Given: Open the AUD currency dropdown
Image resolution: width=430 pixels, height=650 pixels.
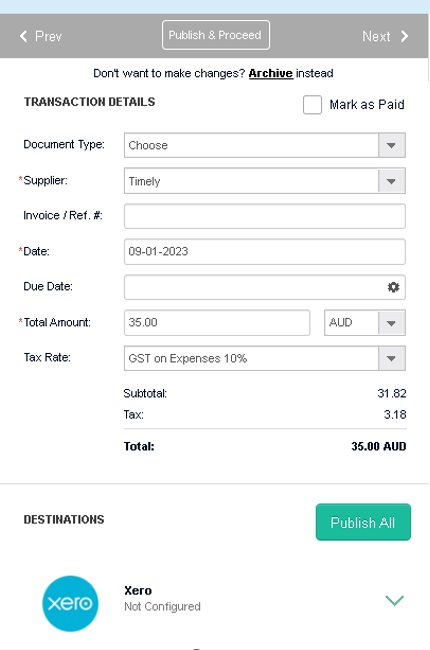Looking at the screenshot, I should [364, 323].
